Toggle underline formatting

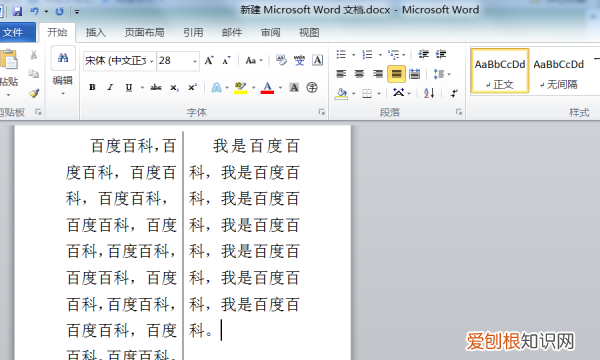click(129, 88)
